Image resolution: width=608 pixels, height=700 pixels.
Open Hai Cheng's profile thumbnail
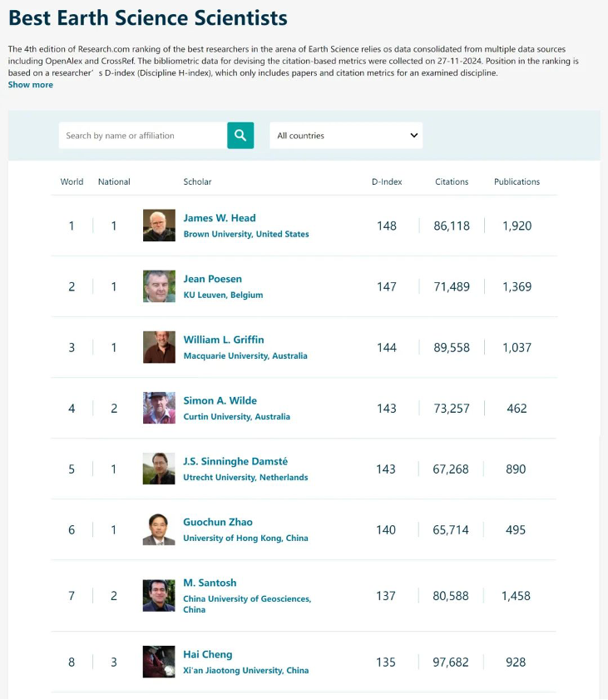point(159,662)
